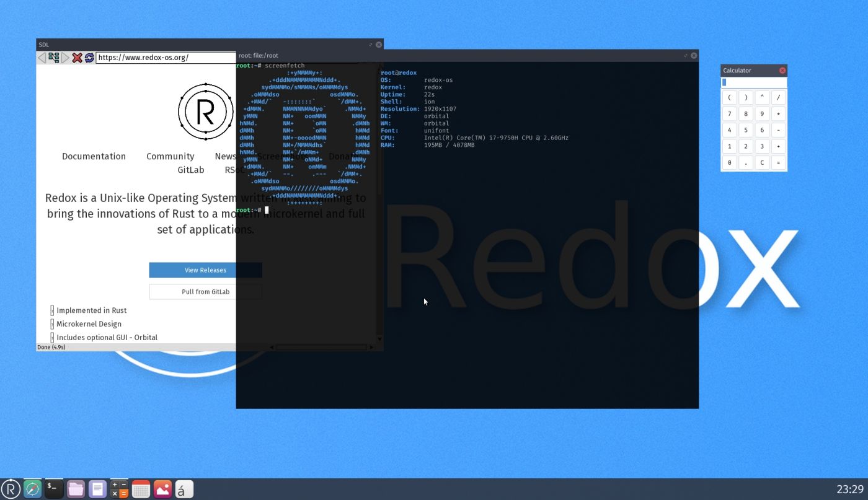868x500 pixels.
Task: Click the 4 key in Calculator
Action: point(730,130)
